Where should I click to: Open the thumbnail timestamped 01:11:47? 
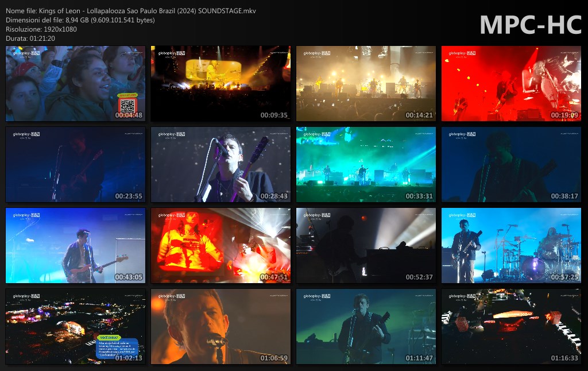click(366, 327)
